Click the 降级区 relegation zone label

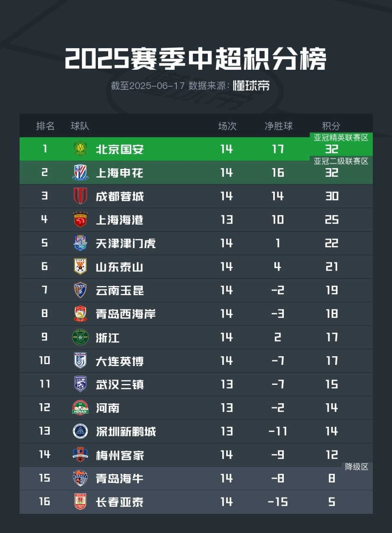click(x=356, y=467)
